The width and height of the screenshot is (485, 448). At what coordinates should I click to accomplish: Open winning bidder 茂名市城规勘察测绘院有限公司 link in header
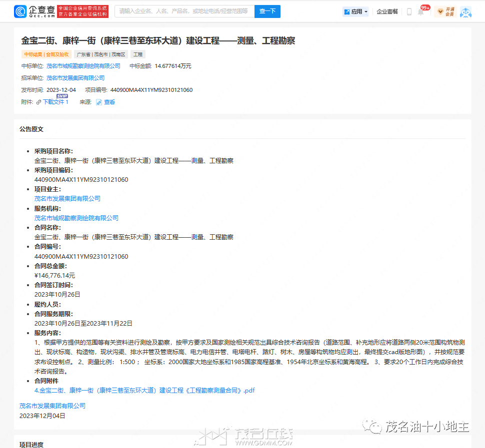click(x=83, y=66)
